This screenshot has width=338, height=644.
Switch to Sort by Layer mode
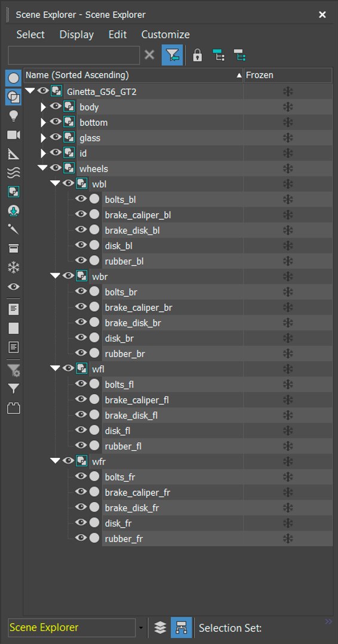(x=160, y=627)
